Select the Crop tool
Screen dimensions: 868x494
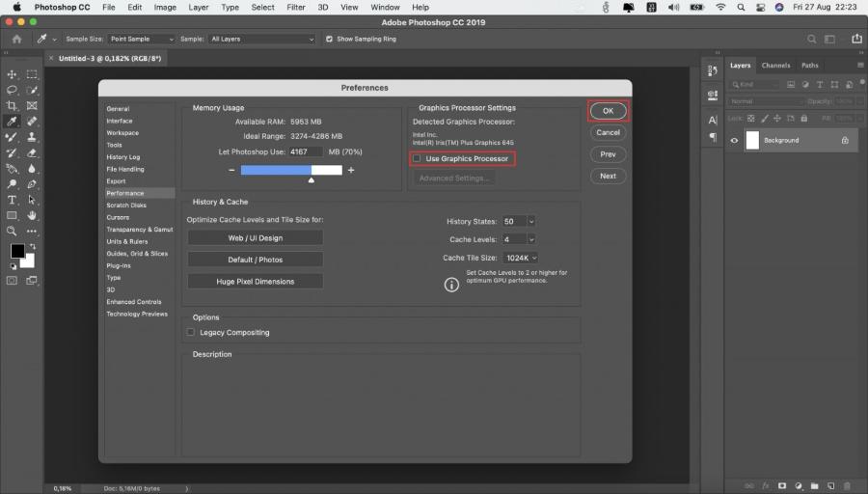(12, 105)
